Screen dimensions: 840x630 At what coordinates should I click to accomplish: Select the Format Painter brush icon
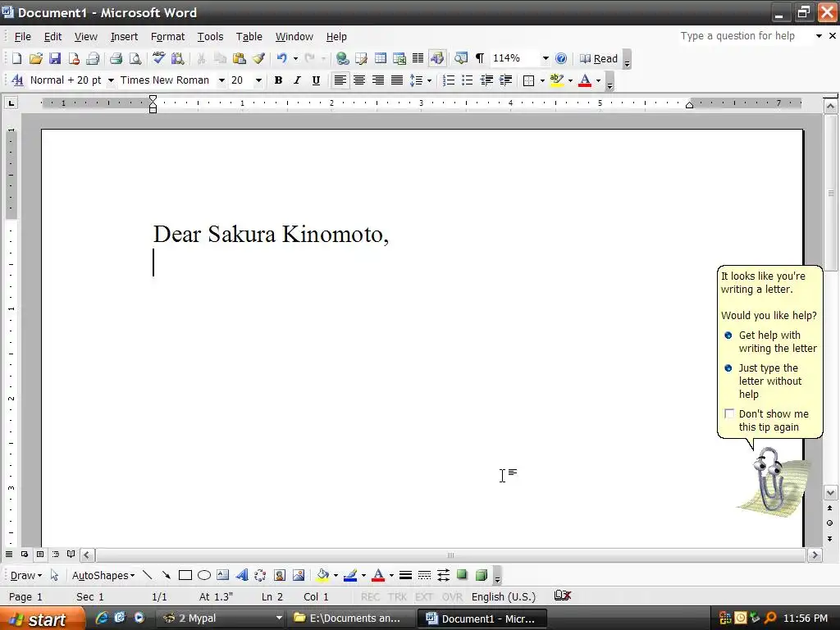[x=258, y=58]
